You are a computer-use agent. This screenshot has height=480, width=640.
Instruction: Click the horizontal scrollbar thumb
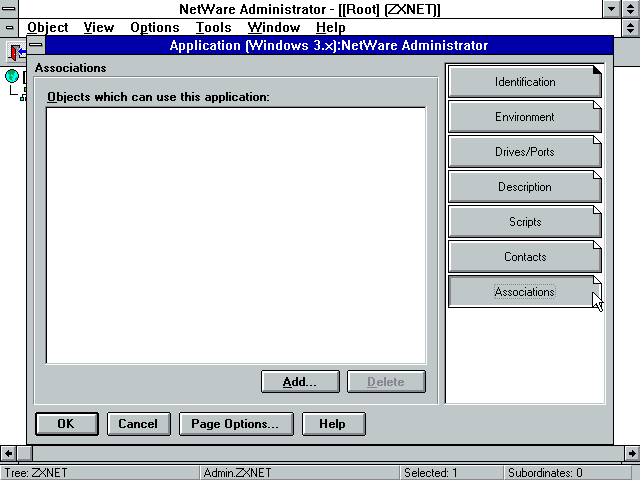pos(24,453)
